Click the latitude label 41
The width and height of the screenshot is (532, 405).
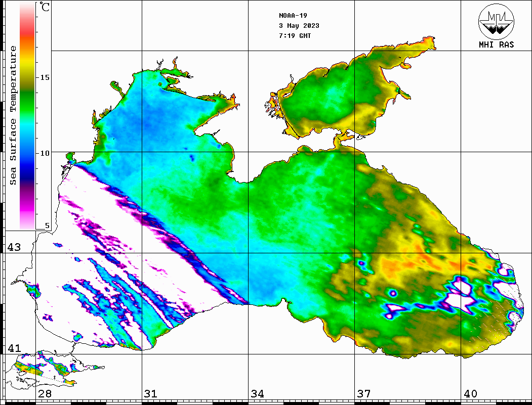(14, 348)
